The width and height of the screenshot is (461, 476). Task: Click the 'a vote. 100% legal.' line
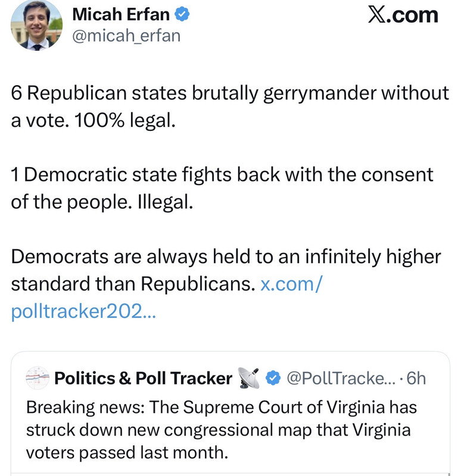tap(93, 120)
